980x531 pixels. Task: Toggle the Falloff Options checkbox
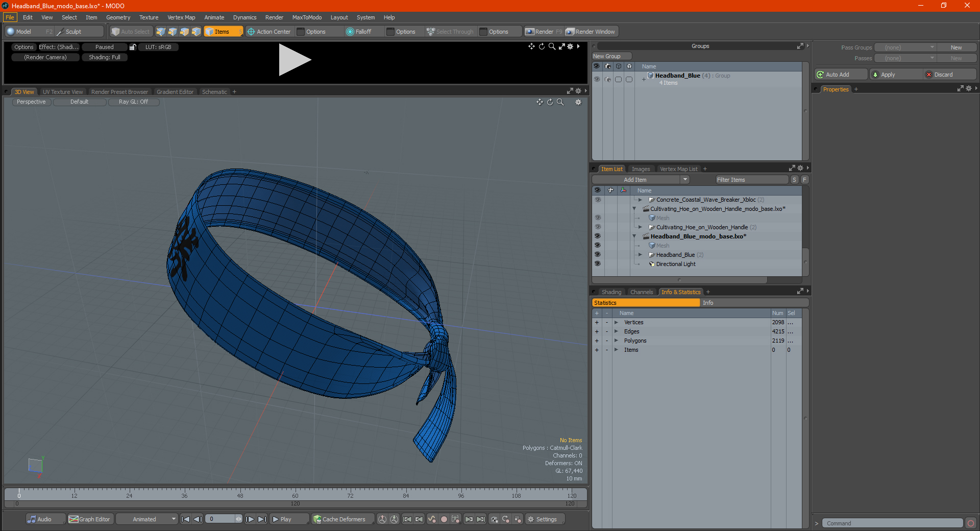click(390, 32)
